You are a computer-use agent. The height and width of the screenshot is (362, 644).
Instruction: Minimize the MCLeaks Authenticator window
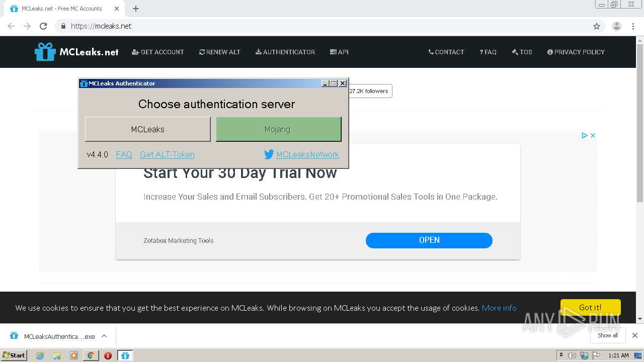coord(325,83)
